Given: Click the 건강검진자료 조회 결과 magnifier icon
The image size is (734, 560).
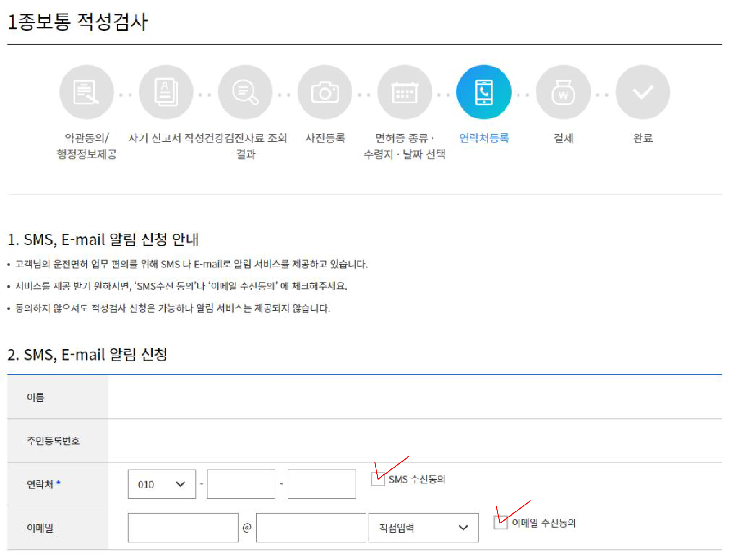Looking at the screenshot, I should tap(245, 92).
